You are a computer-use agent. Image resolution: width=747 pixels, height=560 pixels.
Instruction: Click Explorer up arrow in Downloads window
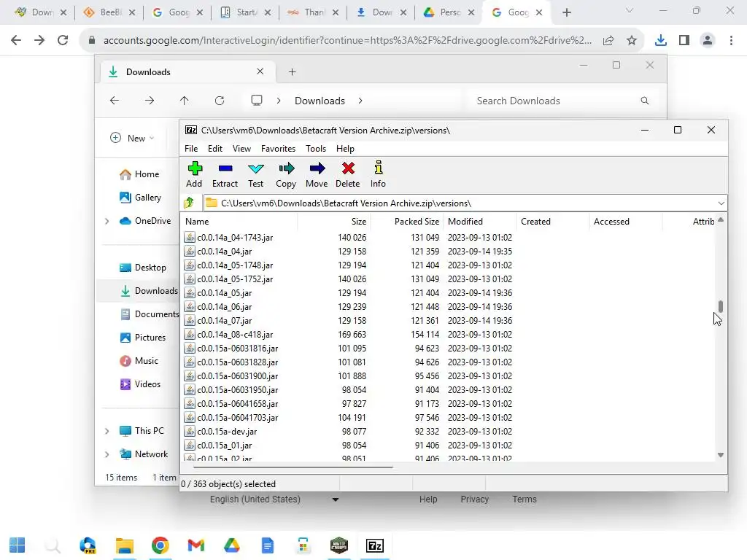click(185, 101)
